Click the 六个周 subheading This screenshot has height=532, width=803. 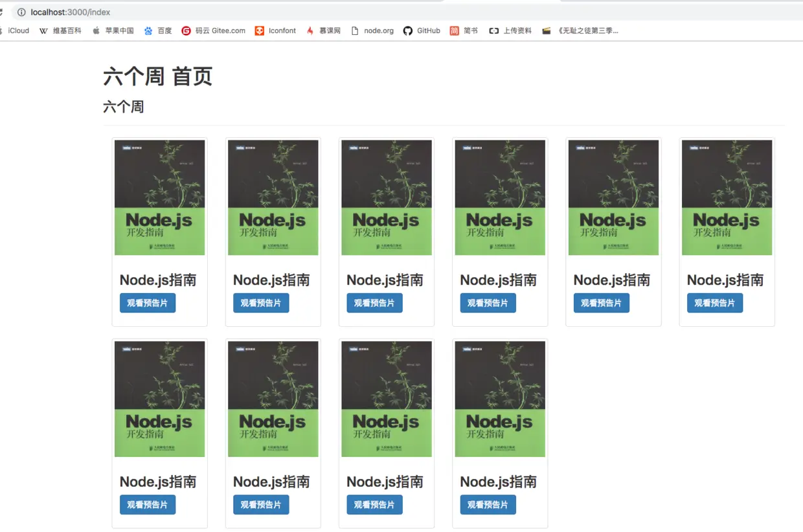click(x=124, y=107)
